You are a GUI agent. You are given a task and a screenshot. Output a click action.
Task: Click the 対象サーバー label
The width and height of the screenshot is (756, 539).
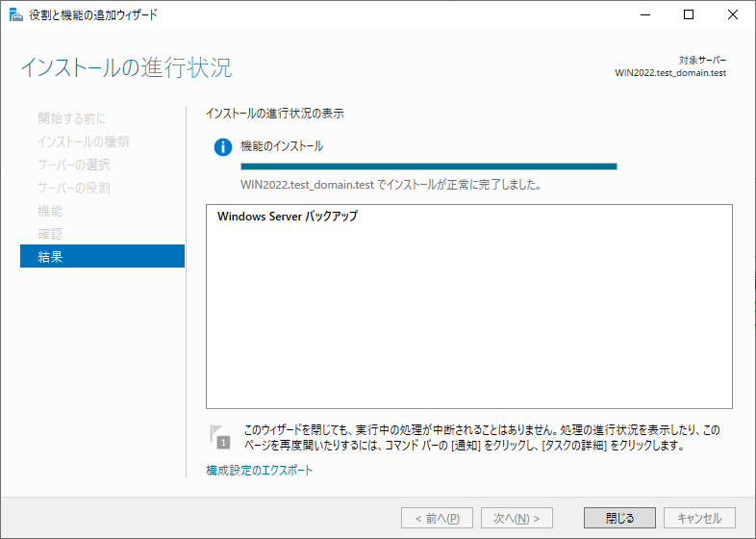pyautogui.click(x=702, y=61)
